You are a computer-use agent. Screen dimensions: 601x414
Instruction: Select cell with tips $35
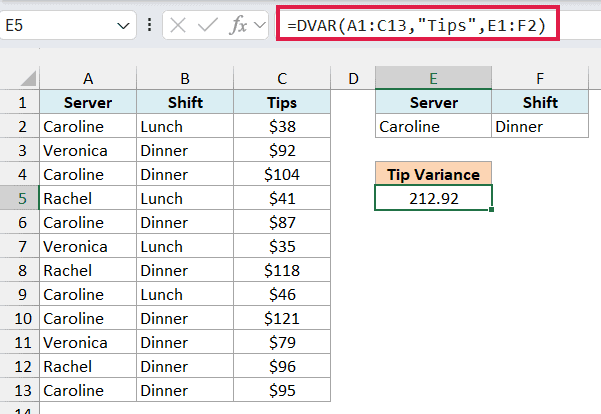282,246
